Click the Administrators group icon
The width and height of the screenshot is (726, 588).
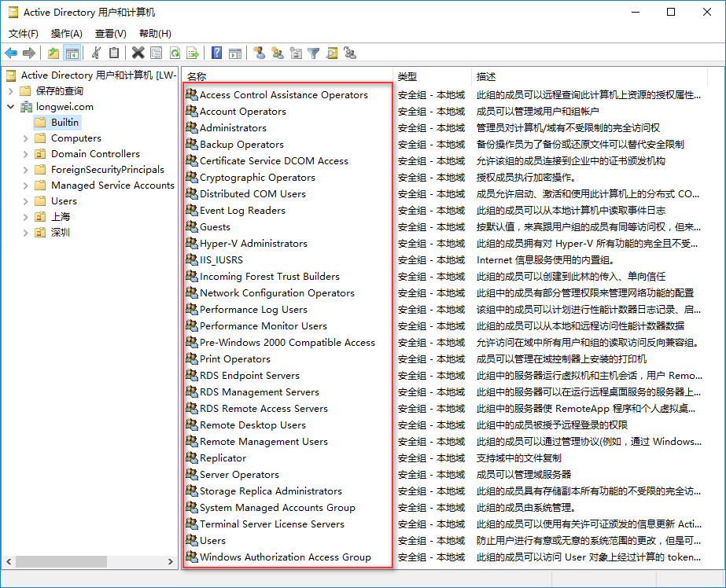point(192,127)
